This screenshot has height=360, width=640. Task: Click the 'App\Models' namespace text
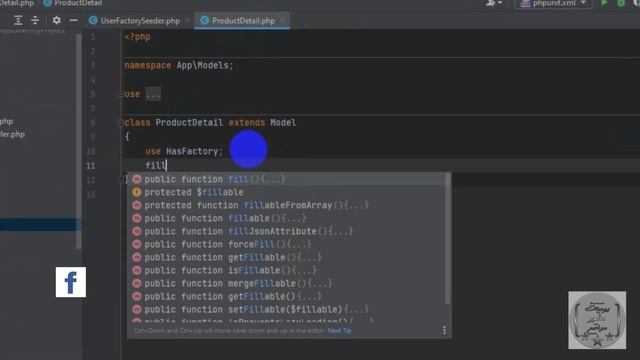click(202, 65)
